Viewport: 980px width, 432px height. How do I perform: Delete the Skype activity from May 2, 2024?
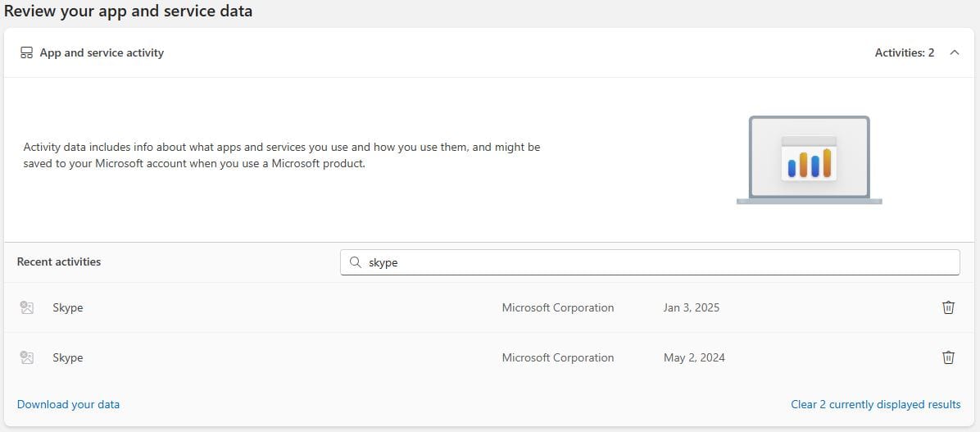coord(948,357)
